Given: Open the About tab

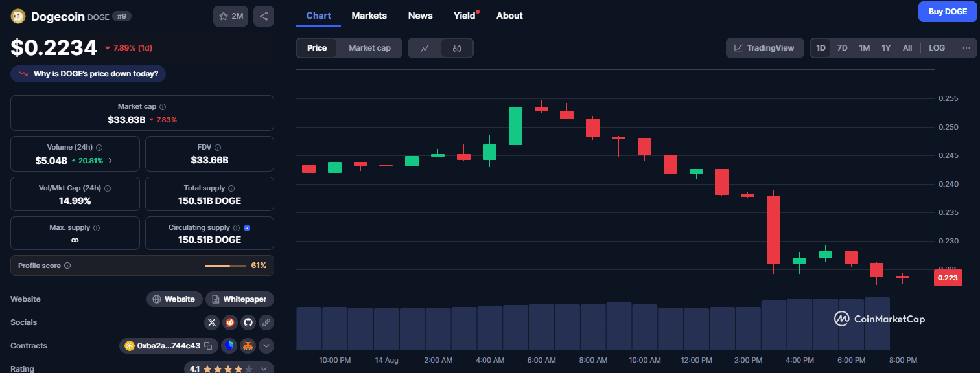Looking at the screenshot, I should [x=509, y=16].
